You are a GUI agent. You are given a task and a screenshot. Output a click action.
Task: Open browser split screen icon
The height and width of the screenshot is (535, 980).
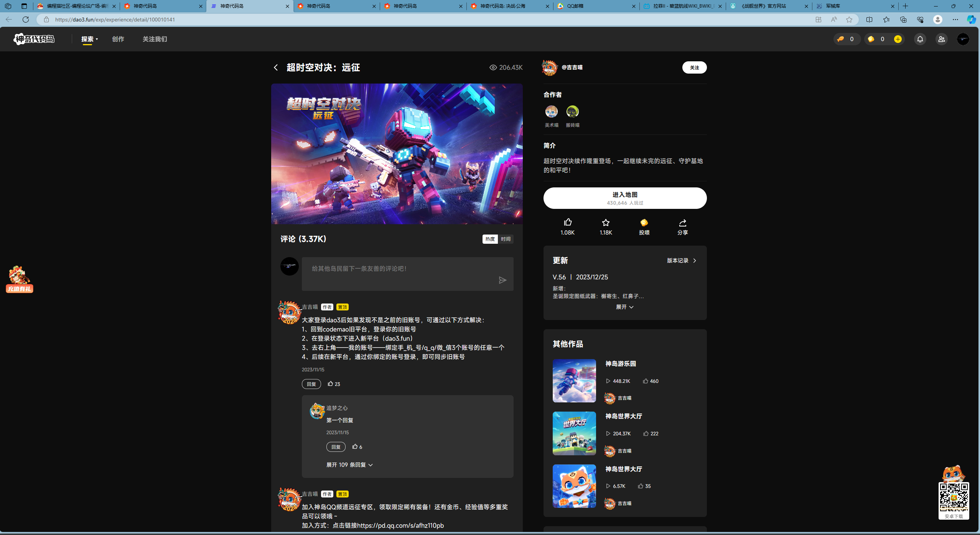869,20
